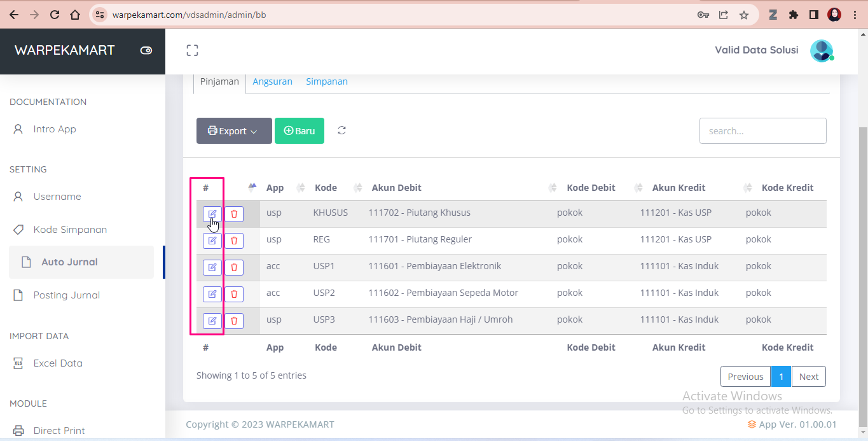Sort table by Akun Debit column

click(x=462, y=188)
